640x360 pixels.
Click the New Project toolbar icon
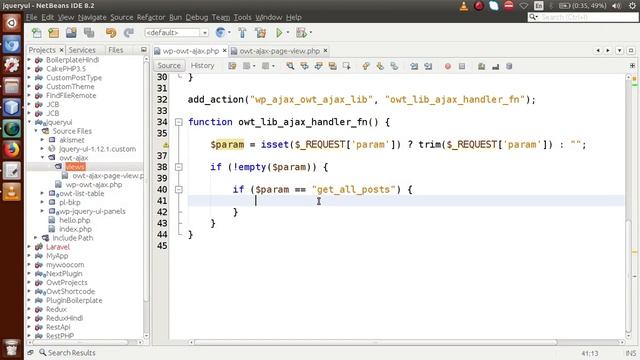[53, 33]
